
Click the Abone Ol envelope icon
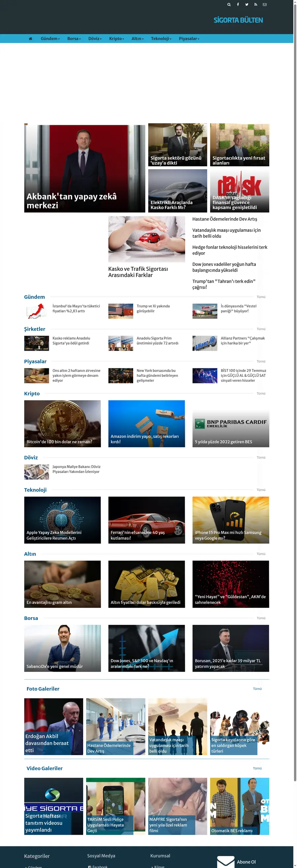225,861
